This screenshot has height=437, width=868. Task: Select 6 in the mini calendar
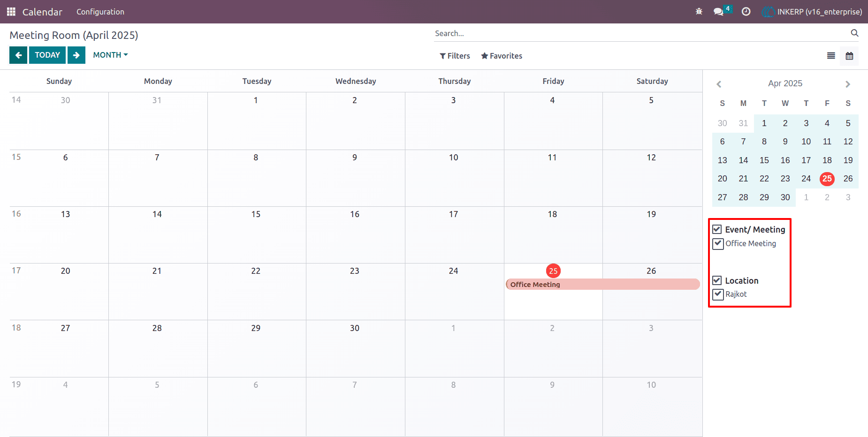[x=722, y=142]
